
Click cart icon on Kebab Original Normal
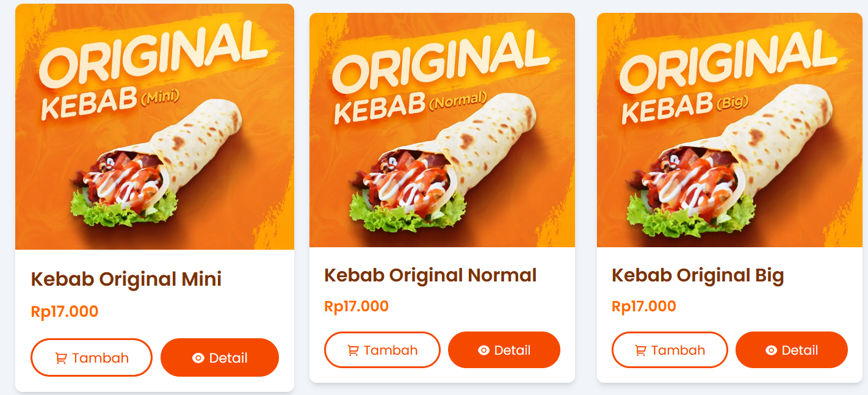(353, 350)
